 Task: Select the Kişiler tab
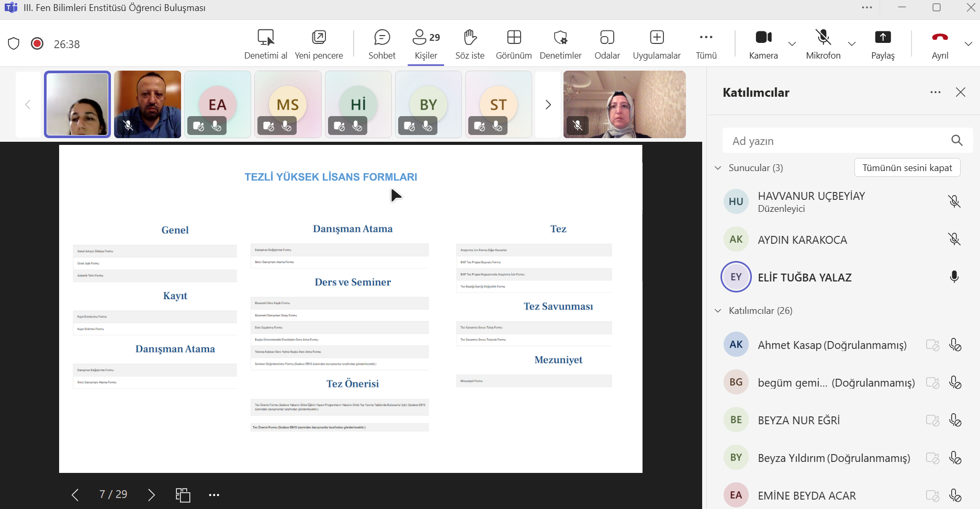click(x=426, y=44)
